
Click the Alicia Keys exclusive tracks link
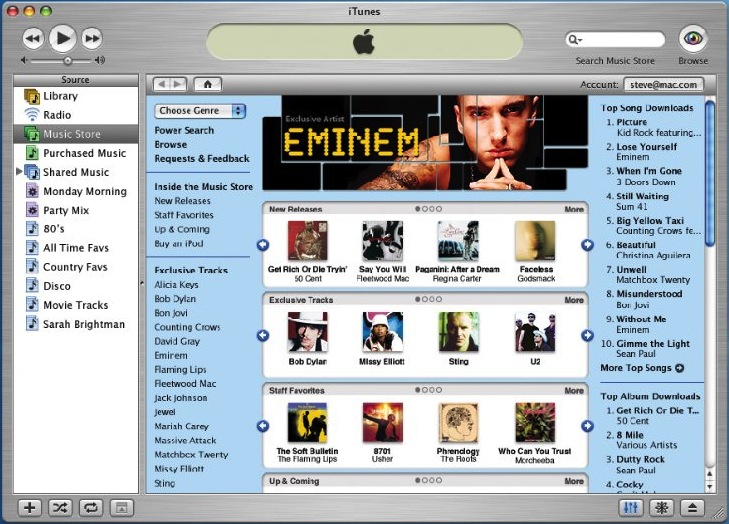[176, 285]
